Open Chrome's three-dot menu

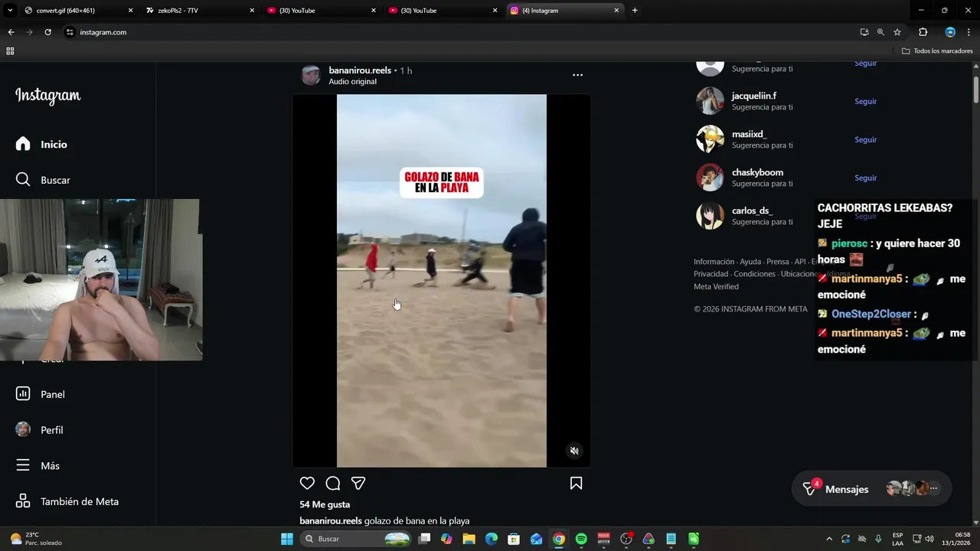(x=969, y=32)
